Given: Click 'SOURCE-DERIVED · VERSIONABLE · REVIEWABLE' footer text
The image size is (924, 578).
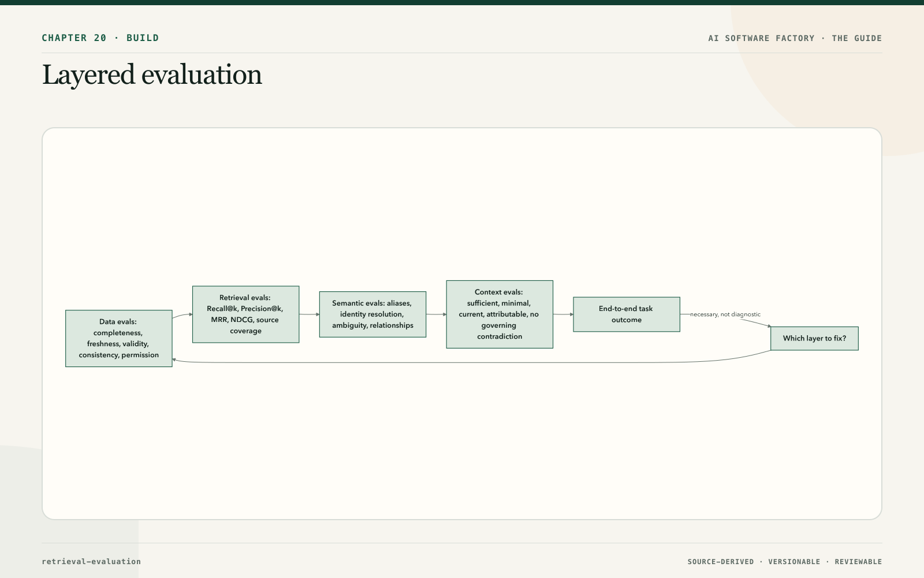Looking at the screenshot, I should pos(785,562).
